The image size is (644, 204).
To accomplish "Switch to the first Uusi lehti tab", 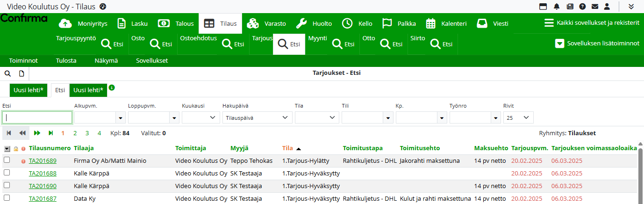I will click(x=29, y=90).
